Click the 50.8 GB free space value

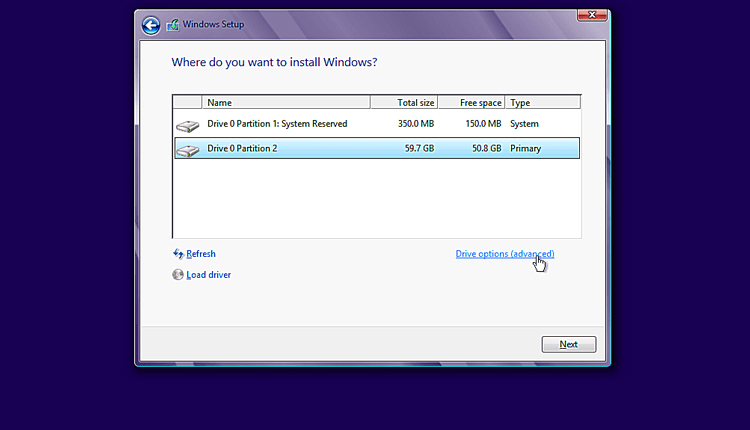[486, 149]
